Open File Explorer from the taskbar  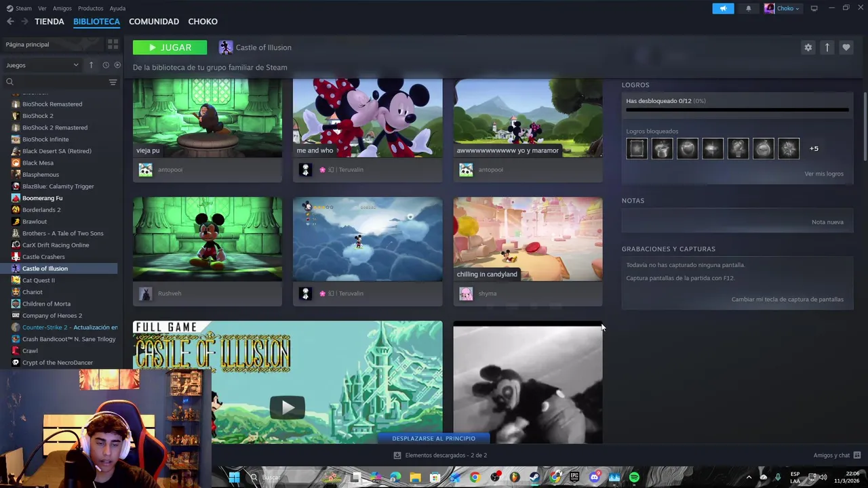(415, 477)
